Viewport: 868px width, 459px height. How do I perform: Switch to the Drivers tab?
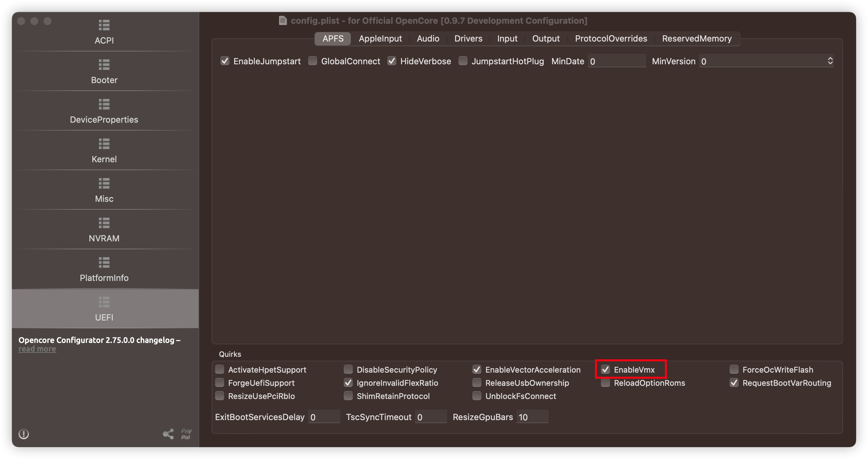click(x=468, y=39)
